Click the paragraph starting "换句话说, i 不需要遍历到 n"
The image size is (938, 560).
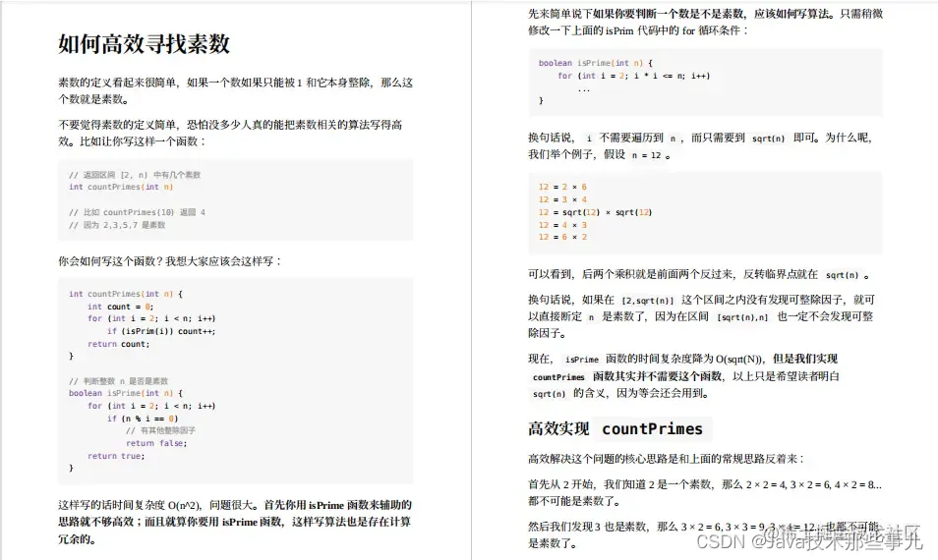tap(700, 145)
